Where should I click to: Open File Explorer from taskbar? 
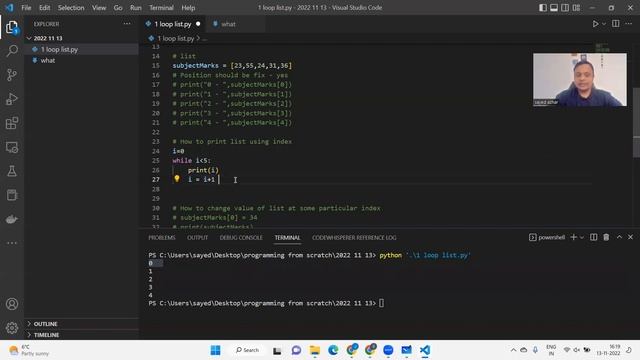click(315, 350)
